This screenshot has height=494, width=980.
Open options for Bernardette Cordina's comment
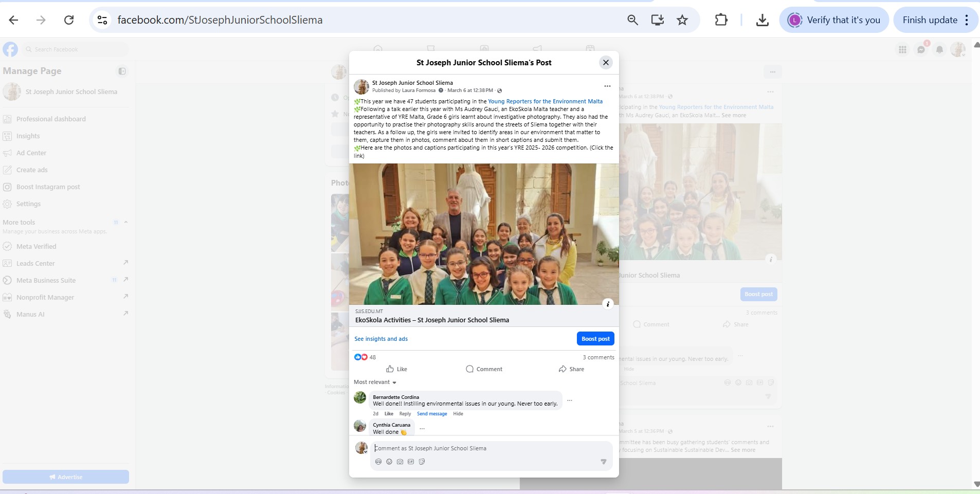(x=570, y=400)
